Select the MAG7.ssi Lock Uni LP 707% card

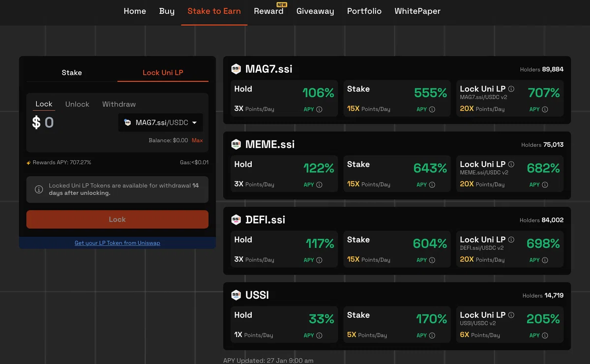tap(510, 98)
